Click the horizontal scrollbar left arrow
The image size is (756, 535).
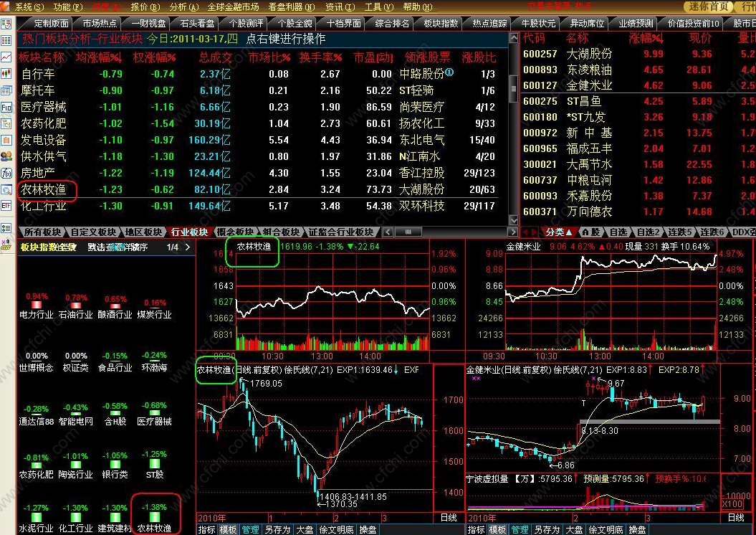[388, 232]
